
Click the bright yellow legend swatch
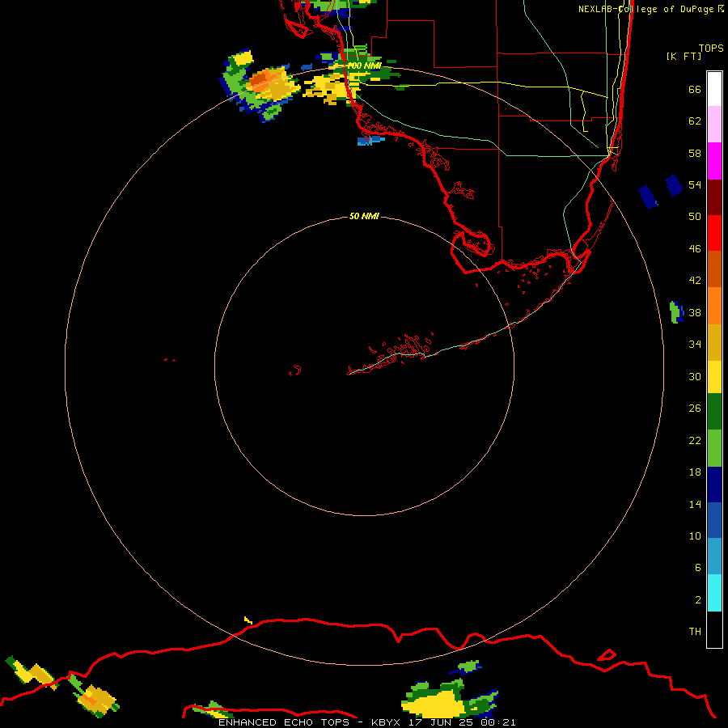click(714, 377)
